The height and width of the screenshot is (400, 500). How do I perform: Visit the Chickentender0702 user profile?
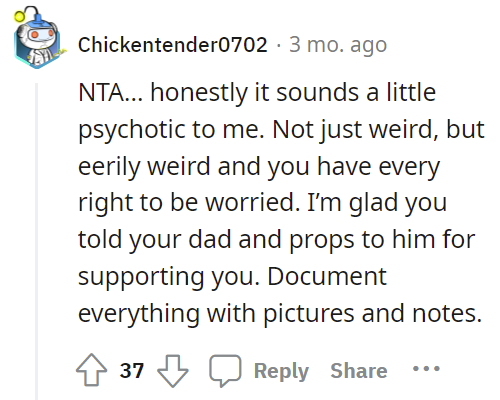(x=173, y=44)
